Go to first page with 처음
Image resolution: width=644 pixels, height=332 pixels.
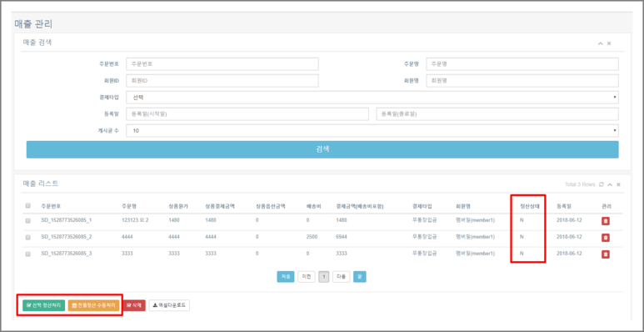click(x=286, y=277)
